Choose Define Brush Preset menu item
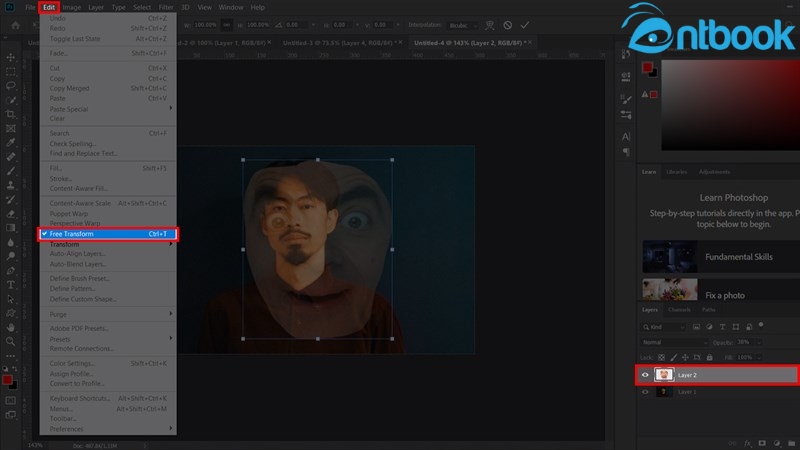Screen dimensions: 800x450 pos(108,279)
